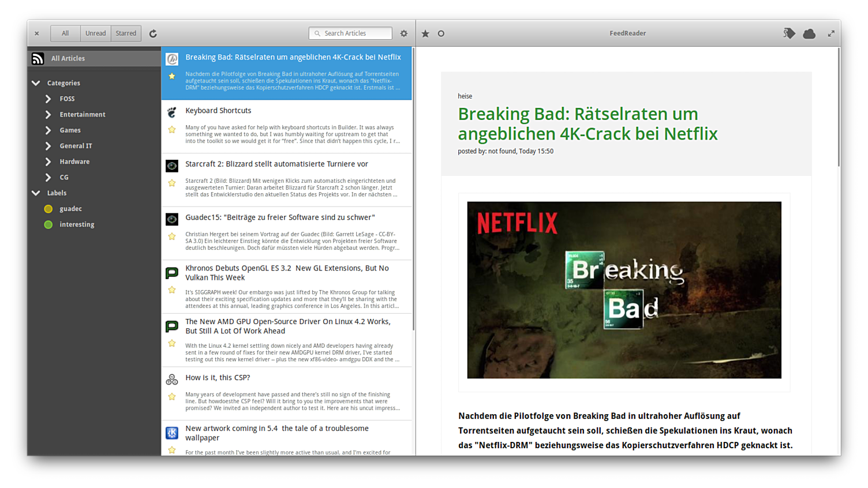The image size is (868, 488).
Task: Switch to All articles filter
Action: tap(65, 33)
